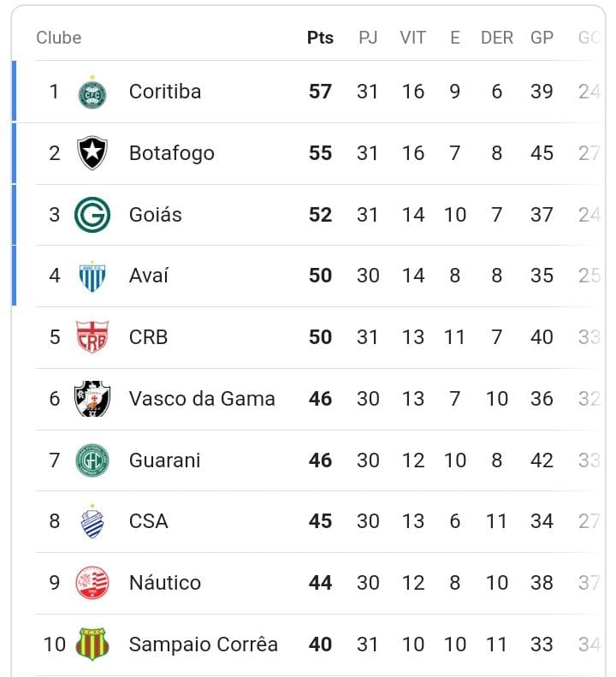Viewport: 616px width, 677px height.
Task: Click the Coritiba club crest
Action: click(x=92, y=92)
